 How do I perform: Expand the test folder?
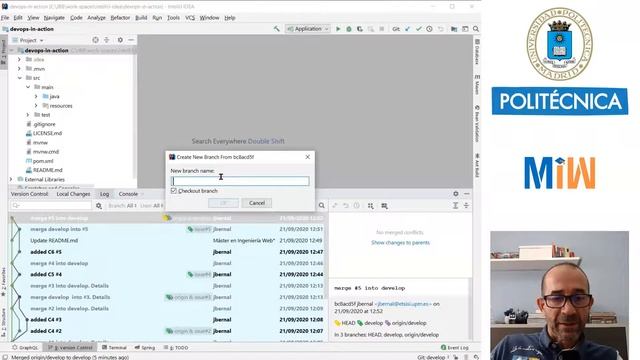(x=28, y=115)
